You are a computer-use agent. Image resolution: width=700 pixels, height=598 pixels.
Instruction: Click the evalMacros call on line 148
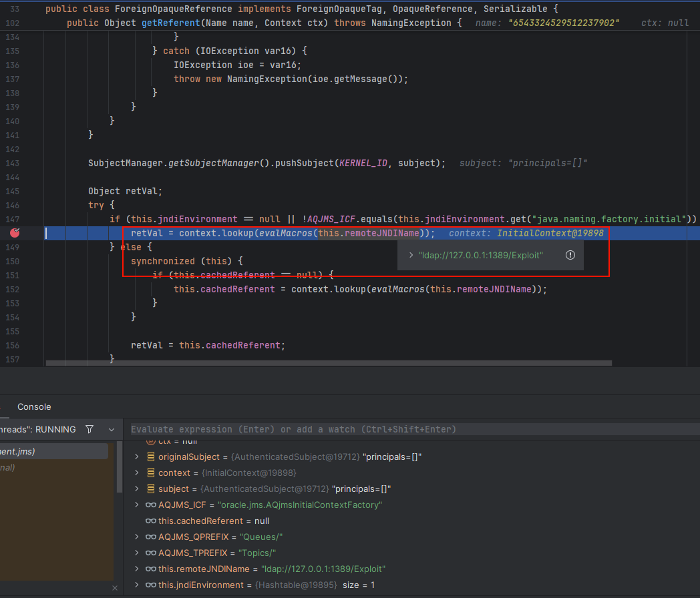coord(286,233)
